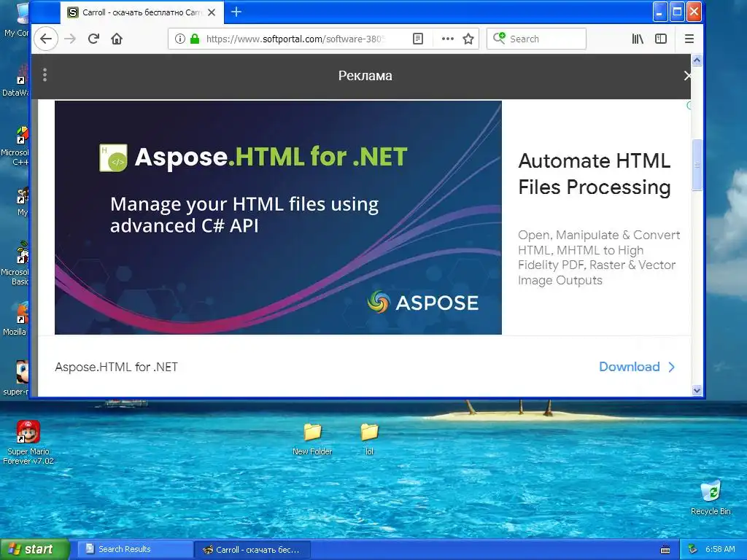
Task: Click the Open, Manipulate & Convert description
Action: (x=599, y=257)
